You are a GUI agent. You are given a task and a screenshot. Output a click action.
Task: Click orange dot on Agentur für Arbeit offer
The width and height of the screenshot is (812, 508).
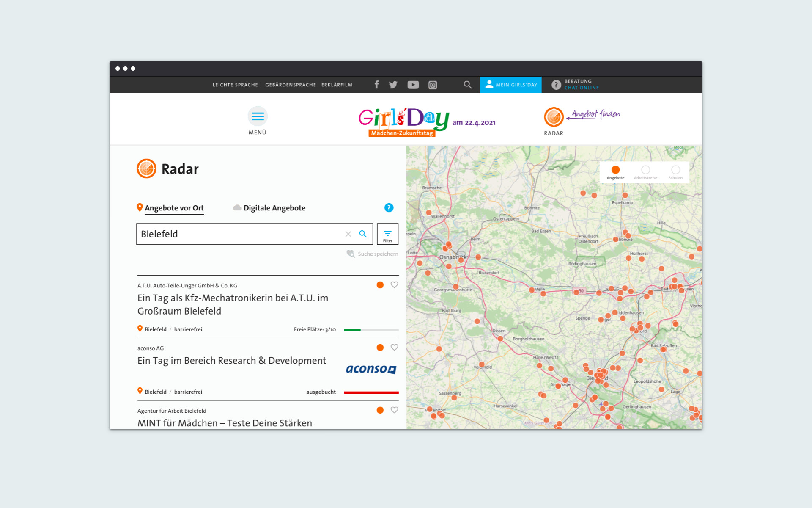point(380,410)
